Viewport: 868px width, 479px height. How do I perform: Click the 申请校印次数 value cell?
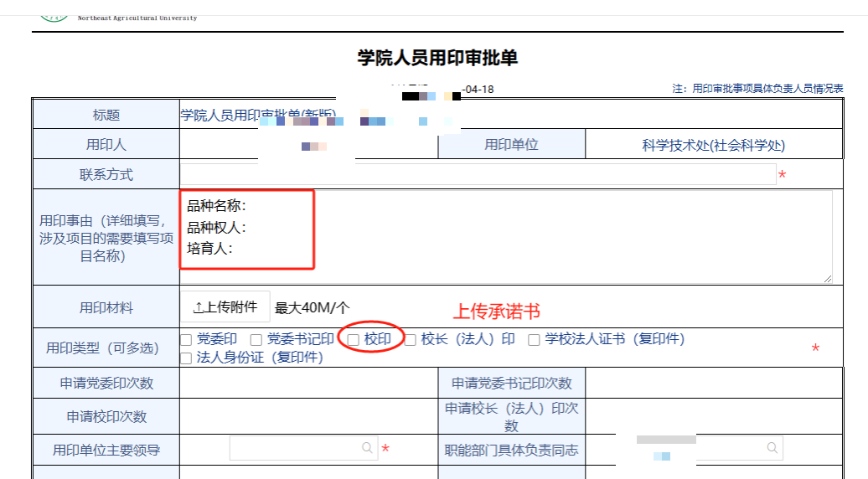click(x=308, y=417)
